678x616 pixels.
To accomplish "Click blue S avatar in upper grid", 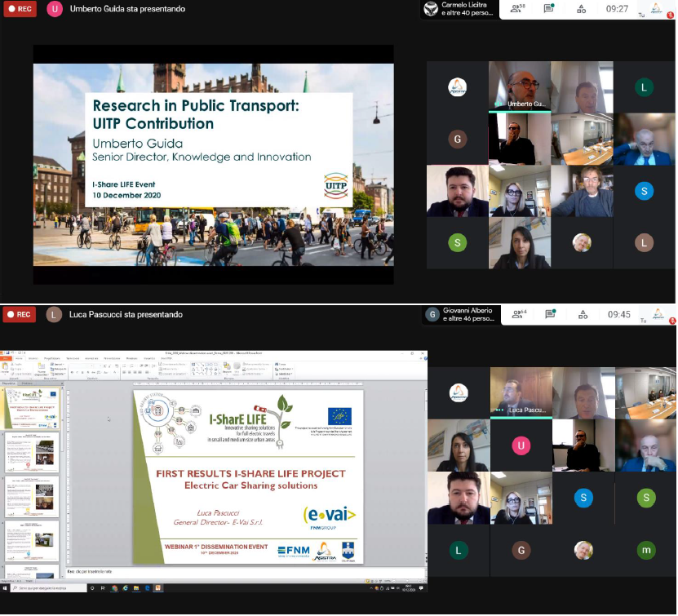I will click(x=644, y=191).
